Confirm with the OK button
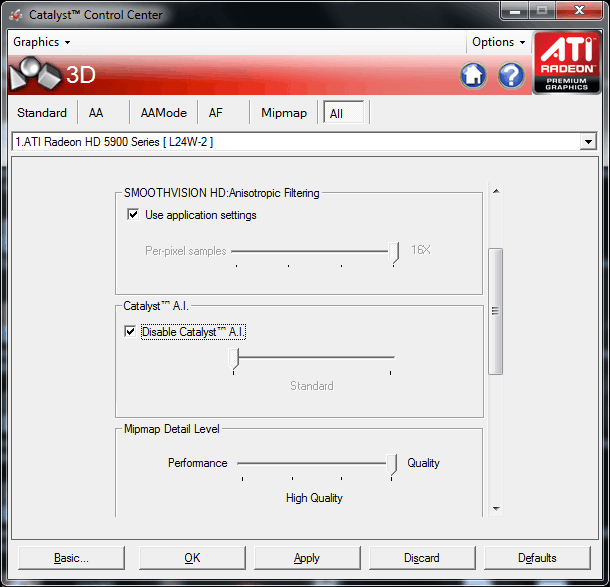The height and width of the screenshot is (587, 610). (192, 558)
